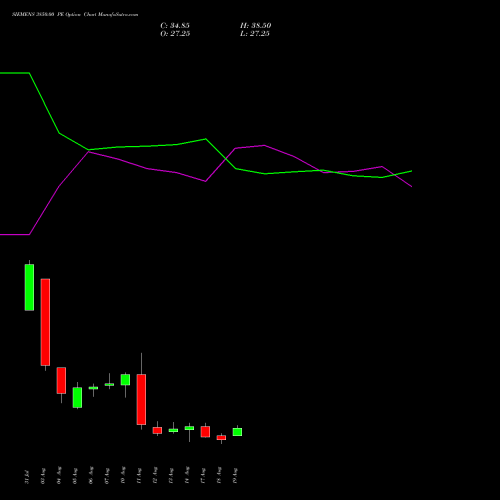Viewport: 500px width, 500px height.
Task: Click the 19 Aug date label
Action: (x=235, y=476)
